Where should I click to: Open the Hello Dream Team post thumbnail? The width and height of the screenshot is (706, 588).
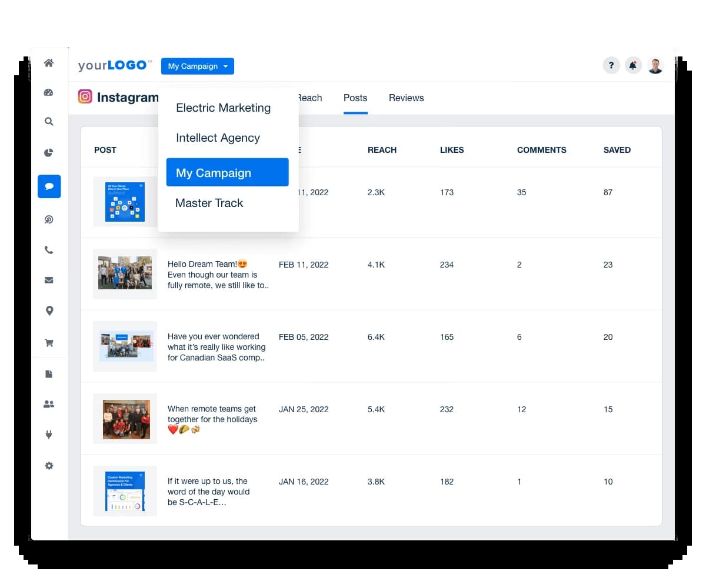[x=125, y=274]
